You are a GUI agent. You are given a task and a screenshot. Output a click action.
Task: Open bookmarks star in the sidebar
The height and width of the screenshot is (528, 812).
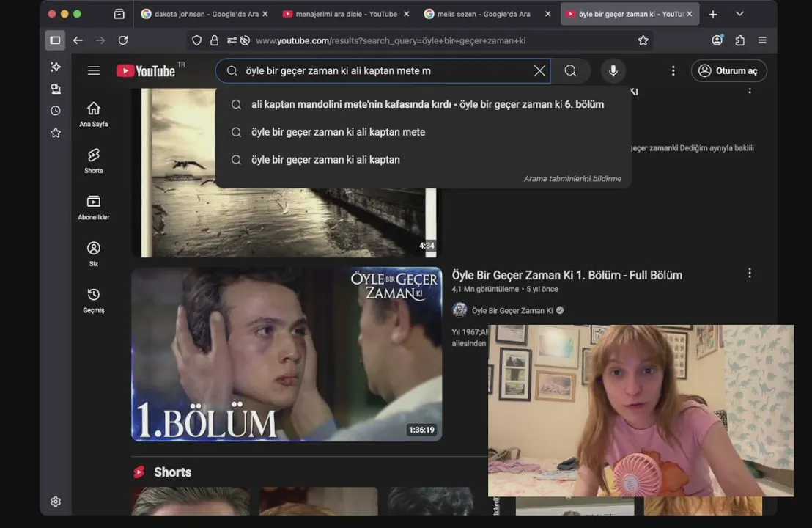[56, 133]
